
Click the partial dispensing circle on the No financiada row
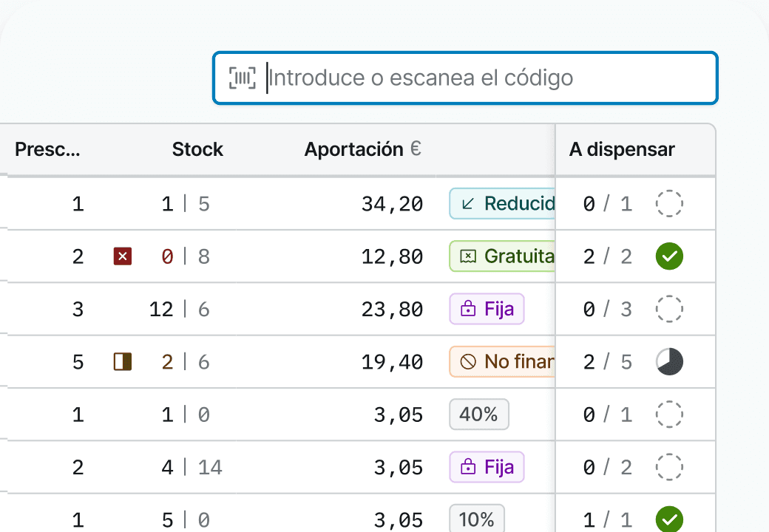tap(669, 361)
